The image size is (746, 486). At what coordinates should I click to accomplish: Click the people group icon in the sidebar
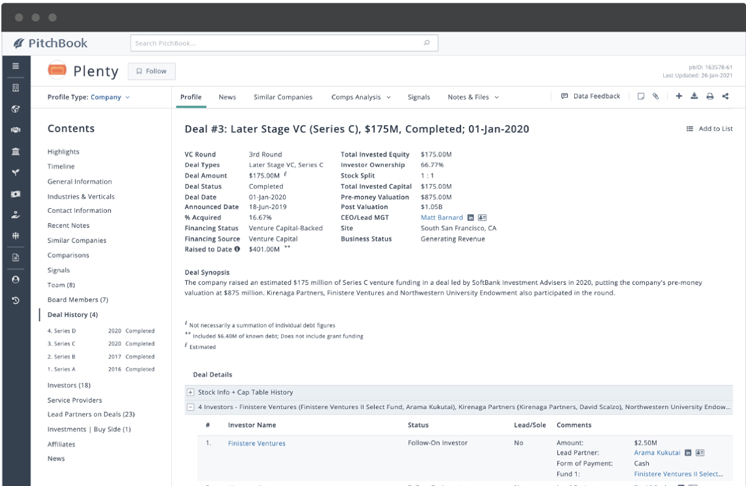pyautogui.click(x=16, y=236)
